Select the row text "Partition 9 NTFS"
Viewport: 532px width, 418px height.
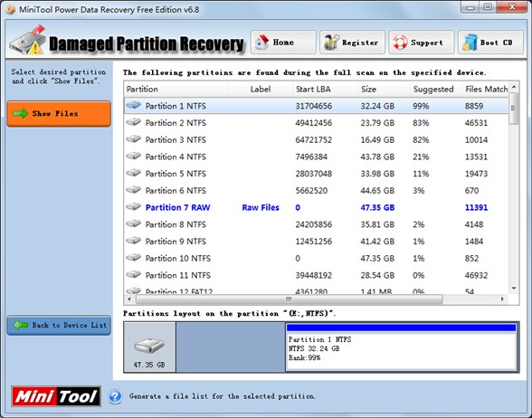pyautogui.click(x=176, y=242)
